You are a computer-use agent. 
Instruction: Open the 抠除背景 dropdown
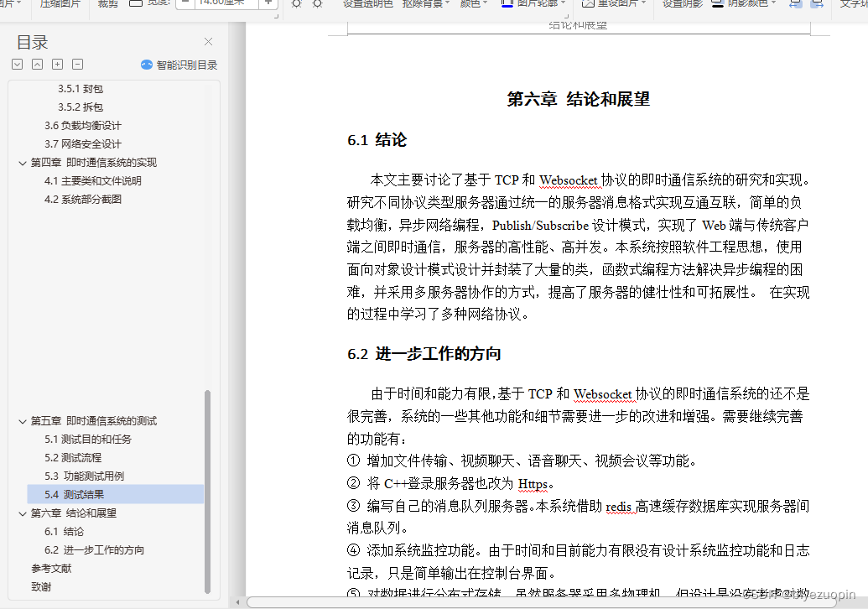(x=426, y=4)
